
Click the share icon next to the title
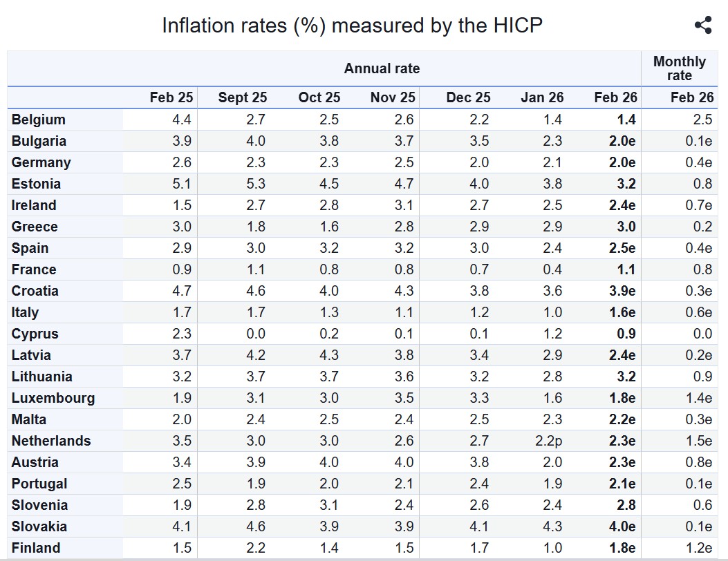(702, 26)
